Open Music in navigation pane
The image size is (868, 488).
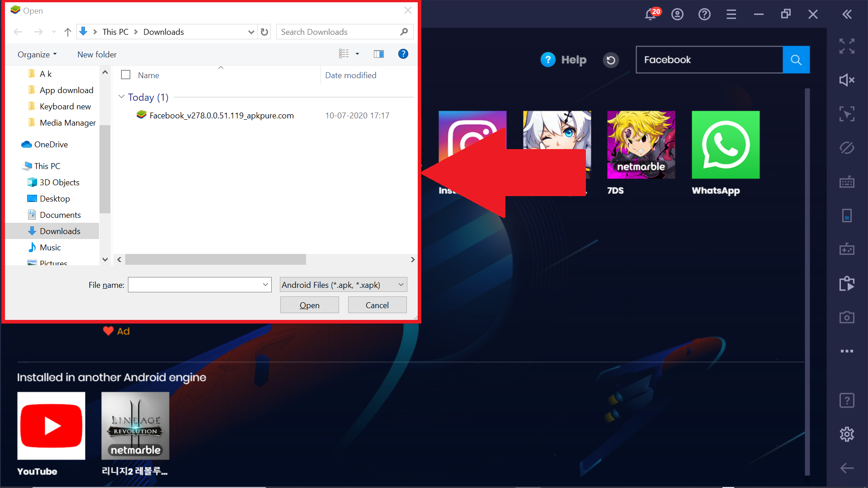click(44, 247)
